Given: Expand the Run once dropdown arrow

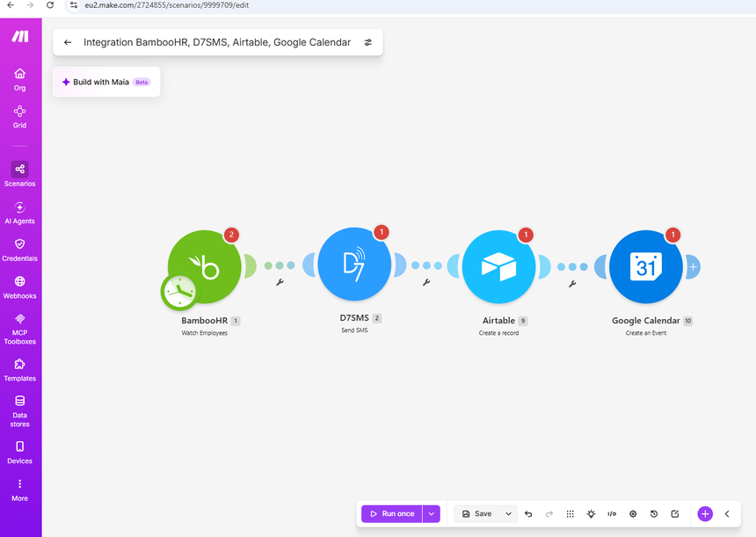Looking at the screenshot, I should pyautogui.click(x=432, y=514).
